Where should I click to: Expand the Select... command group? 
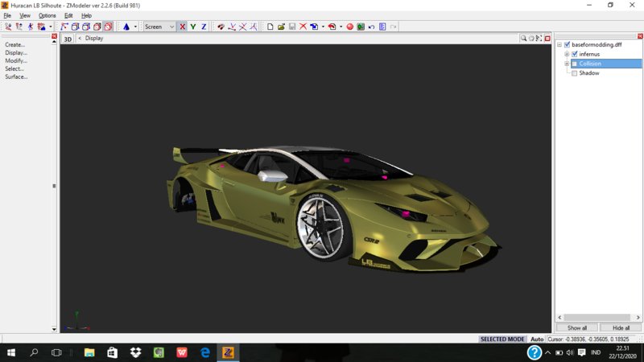pyautogui.click(x=14, y=68)
